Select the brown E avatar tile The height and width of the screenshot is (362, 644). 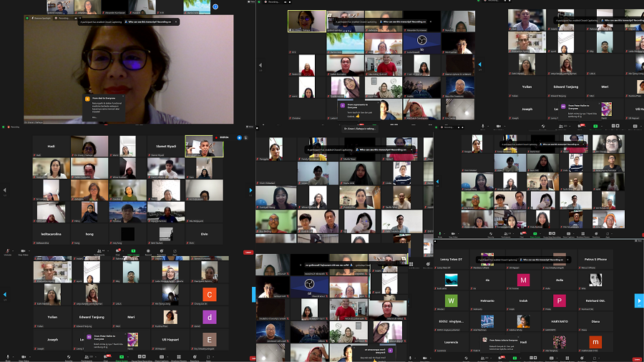(x=210, y=339)
